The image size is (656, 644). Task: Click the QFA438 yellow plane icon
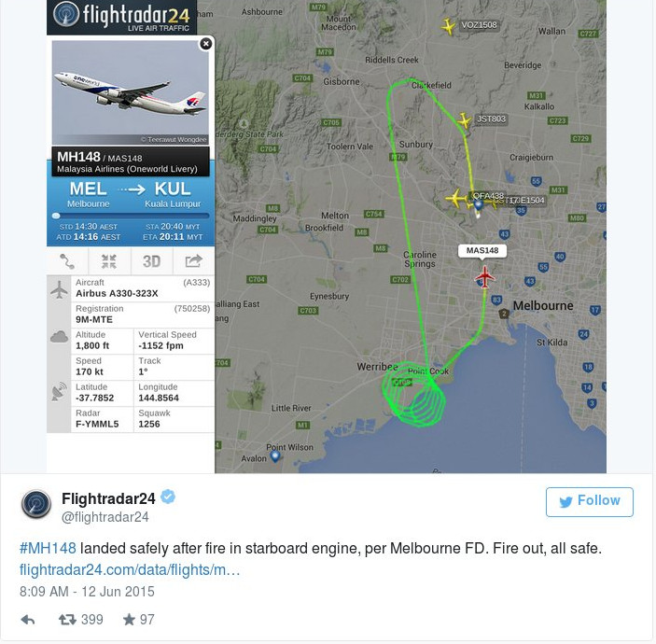455,198
